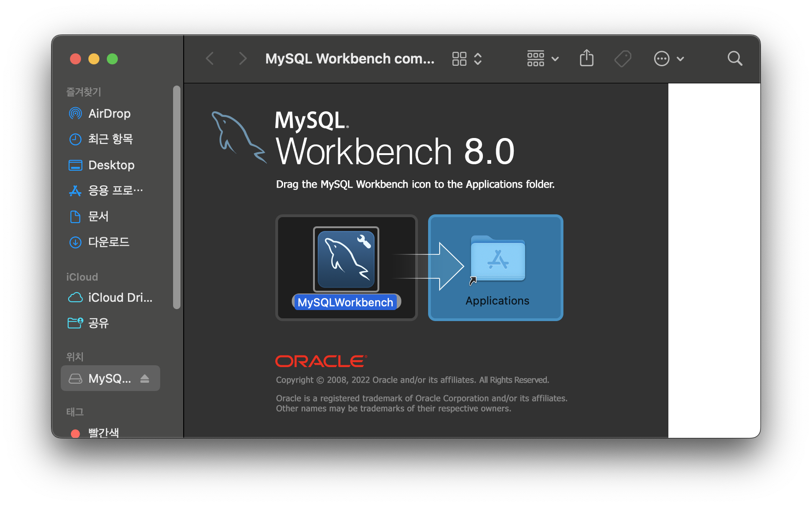Open the view style up-down chevron
This screenshot has height=506, width=812.
[478, 59]
